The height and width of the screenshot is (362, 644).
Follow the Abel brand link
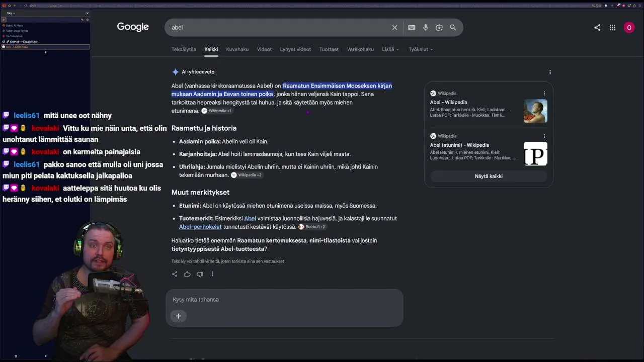click(250, 218)
